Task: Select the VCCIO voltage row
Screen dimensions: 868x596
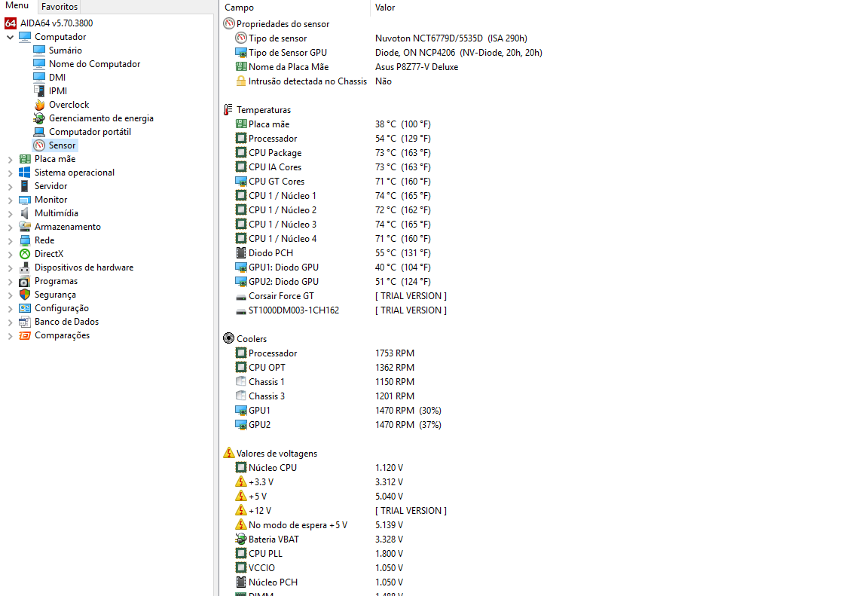Action: (x=320, y=568)
